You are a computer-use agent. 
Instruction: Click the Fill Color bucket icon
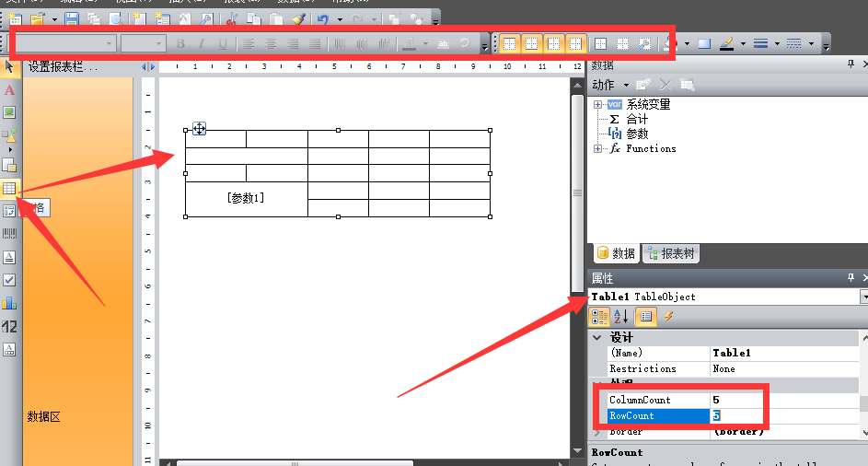point(671,43)
